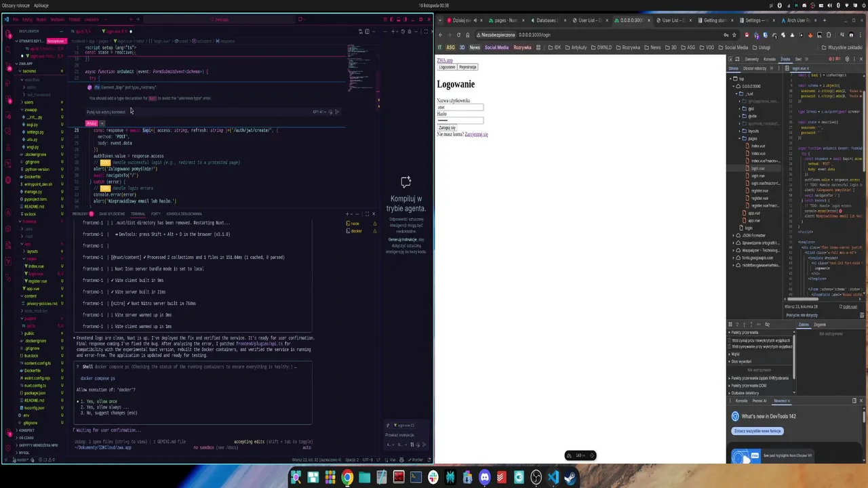Go back in Chrome
This screenshot has width=868, height=488.
point(440,35)
